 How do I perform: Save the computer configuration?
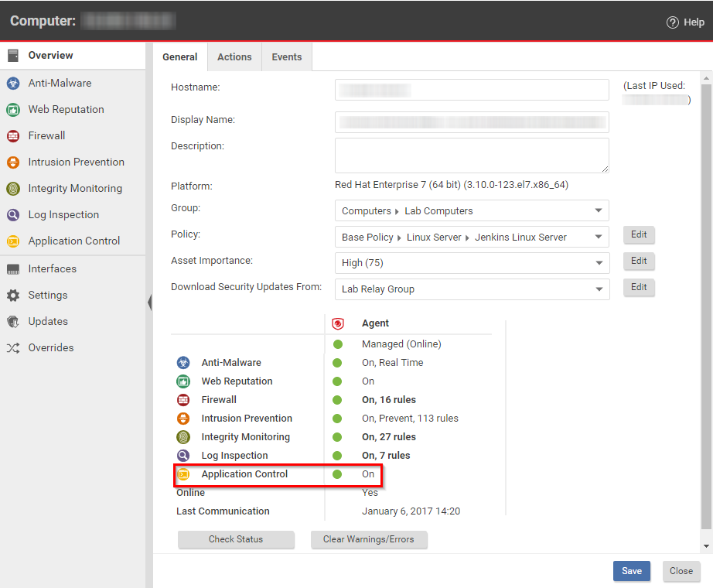click(x=631, y=571)
